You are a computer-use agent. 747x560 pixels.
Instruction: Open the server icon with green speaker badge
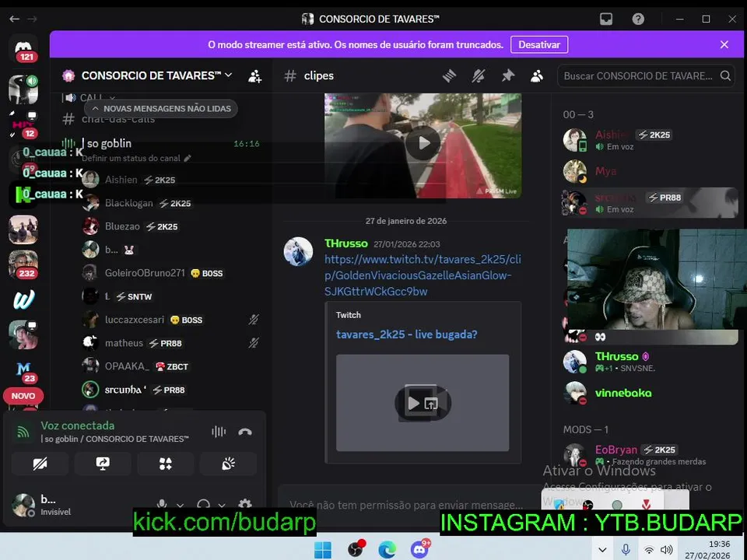tap(23, 89)
